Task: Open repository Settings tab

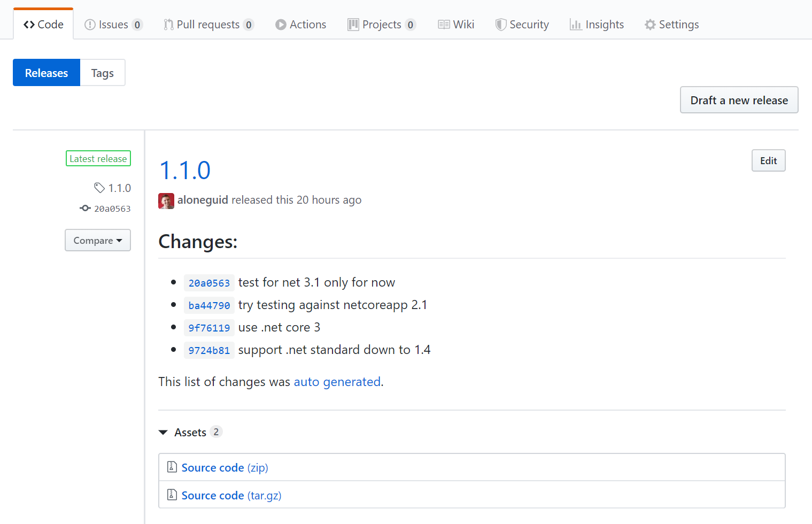Action: pyautogui.click(x=671, y=25)
